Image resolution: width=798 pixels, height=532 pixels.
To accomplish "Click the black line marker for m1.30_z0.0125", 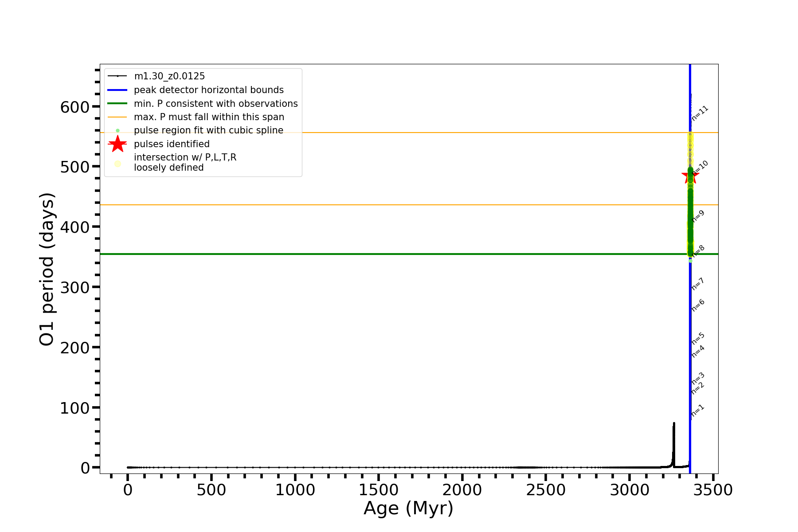I will [x=117, y=76].
